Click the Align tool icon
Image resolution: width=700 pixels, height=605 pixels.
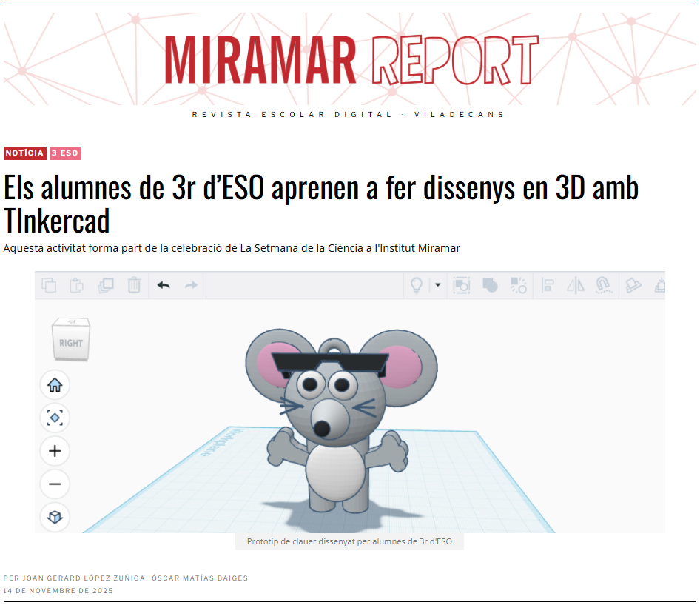[548, 285]
